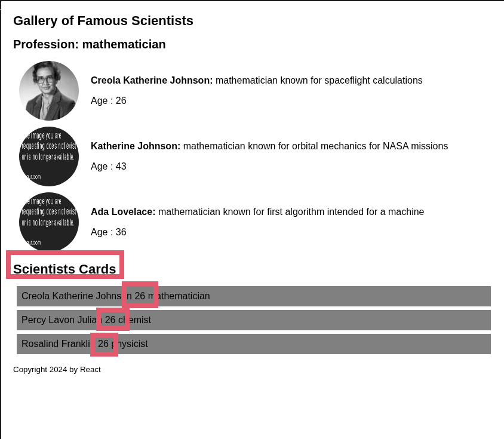This screenshot has width=504, height=439.
Task: Click the Age : 43 line
Action: click(109, 167)
